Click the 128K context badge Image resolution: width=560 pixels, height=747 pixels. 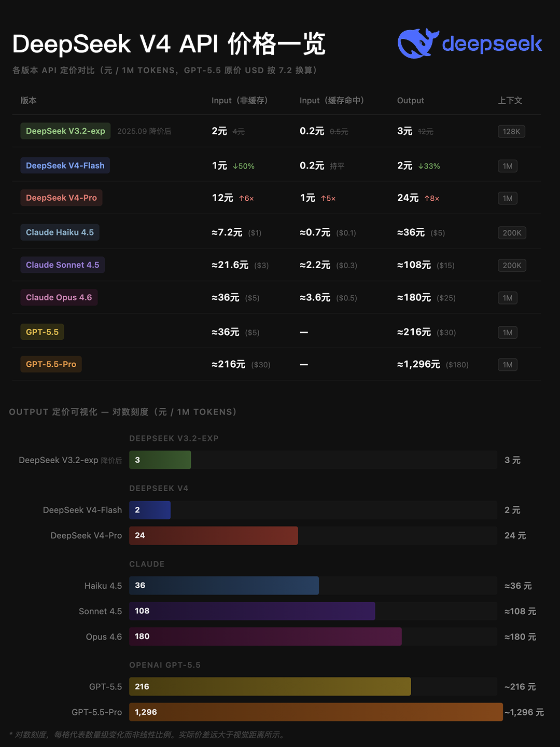(x=511, y=132)
